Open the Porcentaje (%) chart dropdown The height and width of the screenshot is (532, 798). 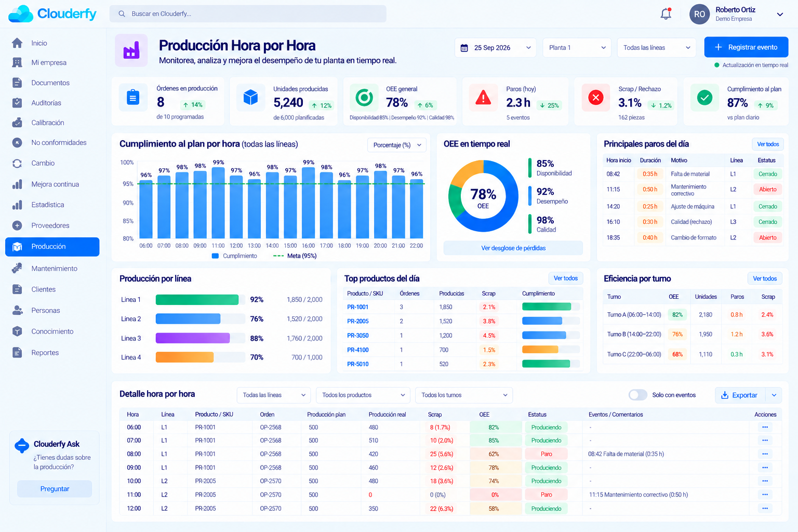tap(397, 145)
